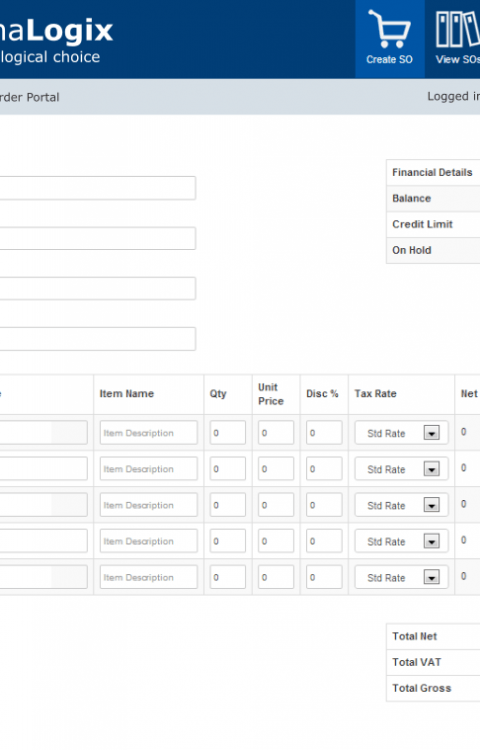The width and height of the screenshot is (480, 750).
Task: Click the Item Name column header
Action: click(127, 394)
